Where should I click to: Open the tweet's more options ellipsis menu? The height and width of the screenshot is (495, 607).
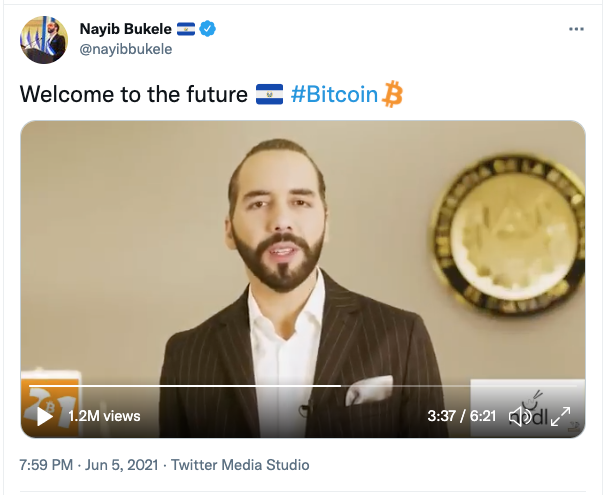tap(576, 29)
